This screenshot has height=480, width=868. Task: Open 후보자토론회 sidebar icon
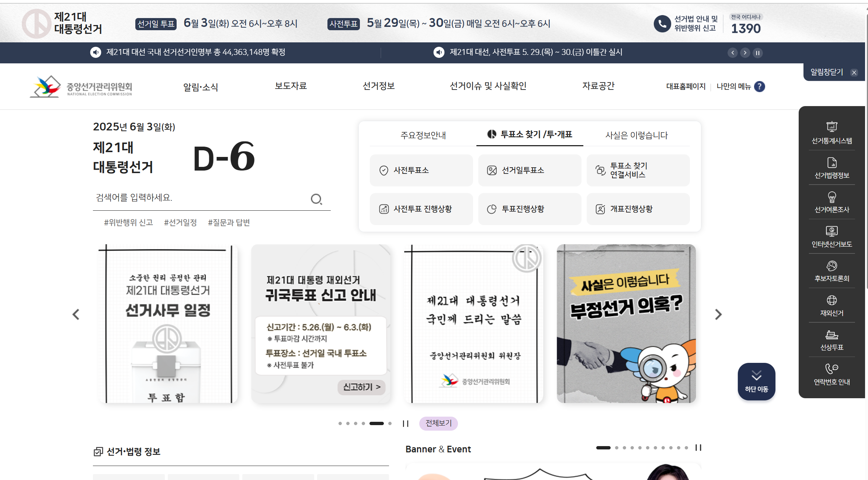point(831,266)
